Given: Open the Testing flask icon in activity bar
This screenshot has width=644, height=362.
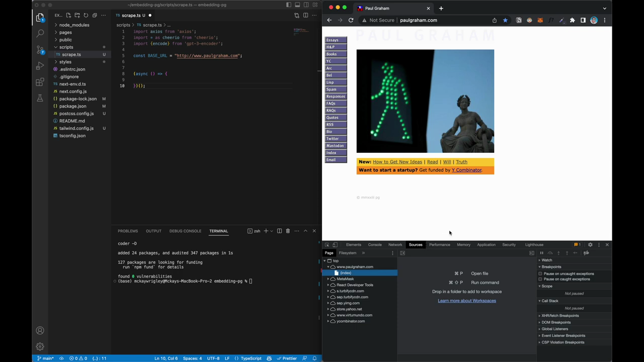Looking at the screenshot, I should coord(40,98).
